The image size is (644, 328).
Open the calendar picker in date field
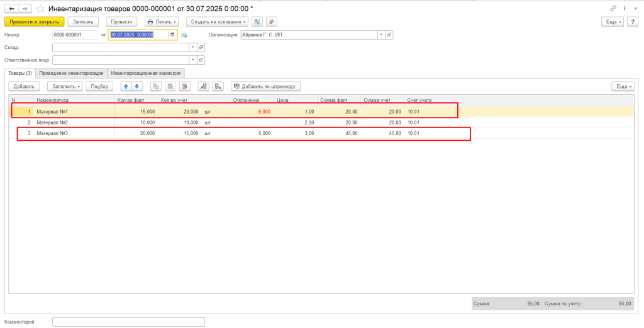(x=172, y=35)
